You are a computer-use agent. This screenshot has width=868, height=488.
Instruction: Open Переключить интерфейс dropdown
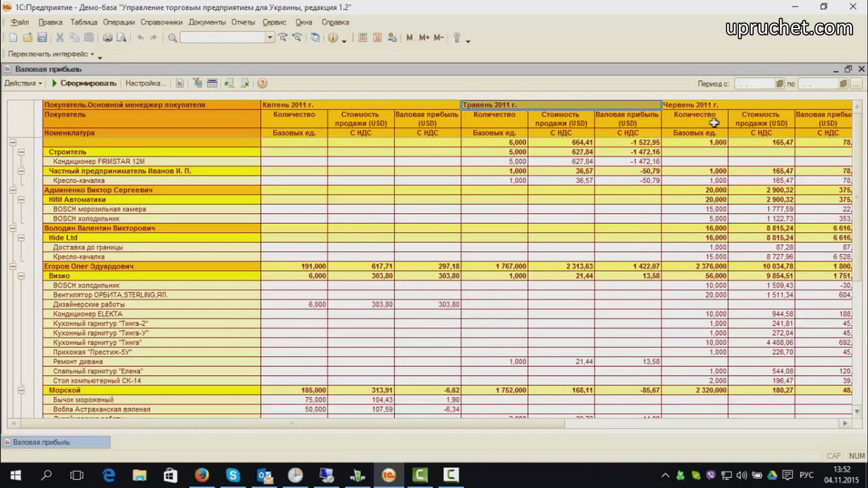(51, 54)
